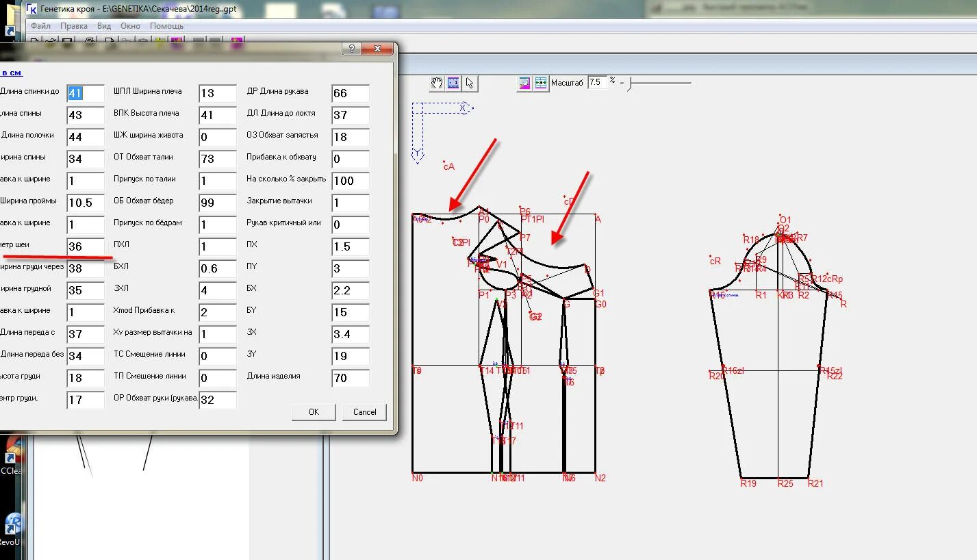Click the Ширина спины field showing 34
This screenshot has height=560, width=977.
[x=86, y=159]
